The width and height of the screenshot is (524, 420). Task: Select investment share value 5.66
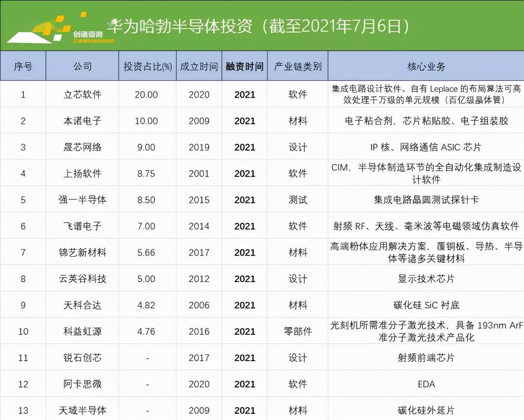146,253
